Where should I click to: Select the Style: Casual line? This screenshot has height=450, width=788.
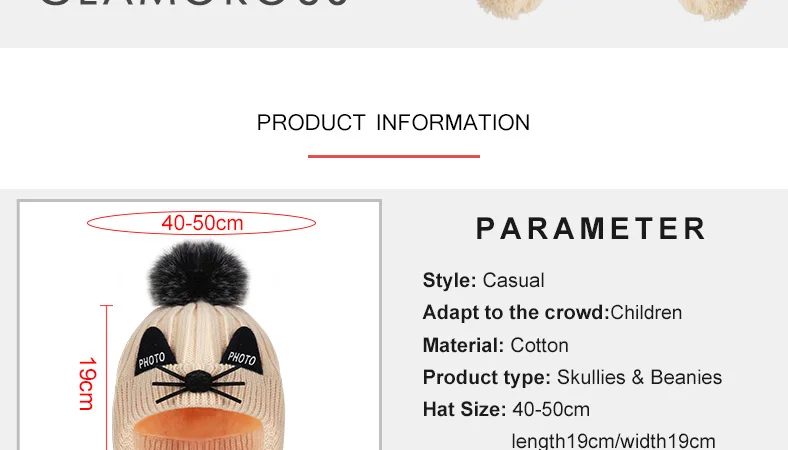[x=483, y=281]
